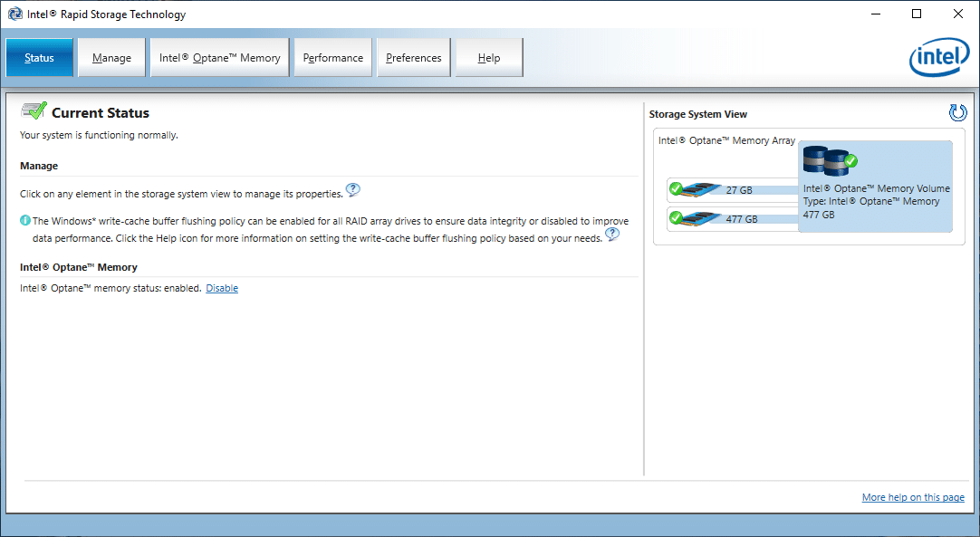The image size is (980, 537).
Task: Click the 477 GB volume size text
Action: [819, 215]
